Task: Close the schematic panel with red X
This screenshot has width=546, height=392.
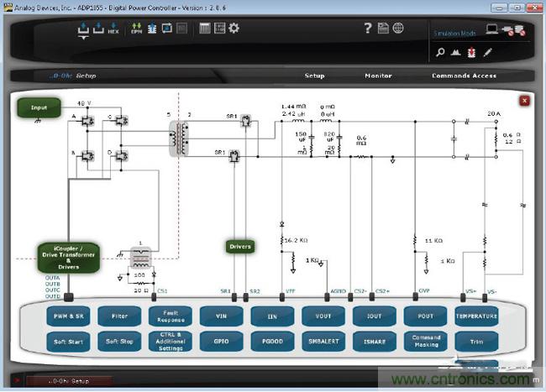Action: [524, 100]
